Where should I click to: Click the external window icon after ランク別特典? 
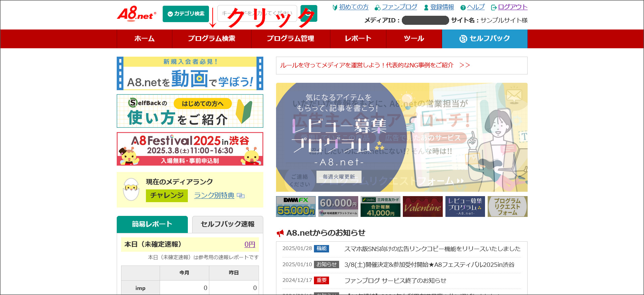pos(241,195)
